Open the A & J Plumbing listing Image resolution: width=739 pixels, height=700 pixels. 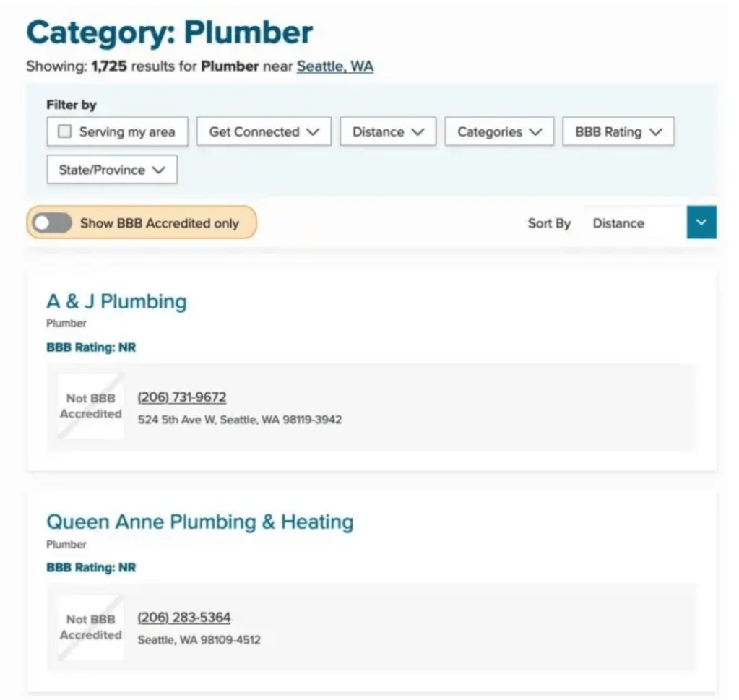(116, 301)
